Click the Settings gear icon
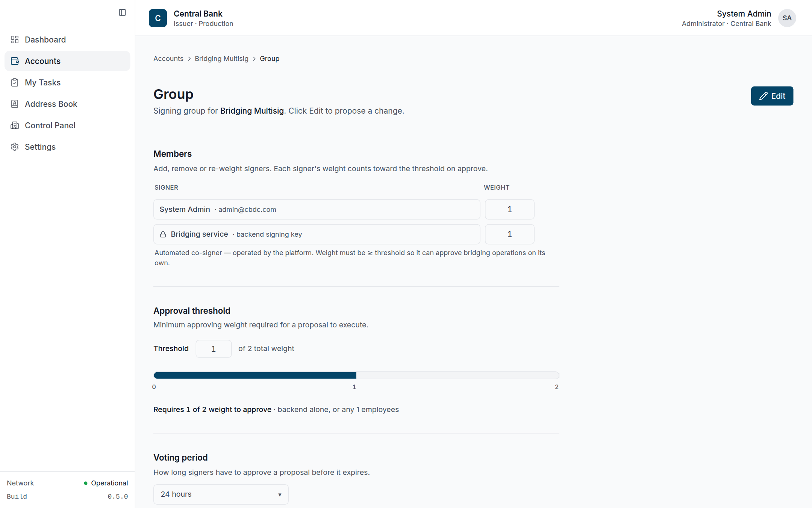812x508 pixels. pyautogui.click(x=15, y=147)
